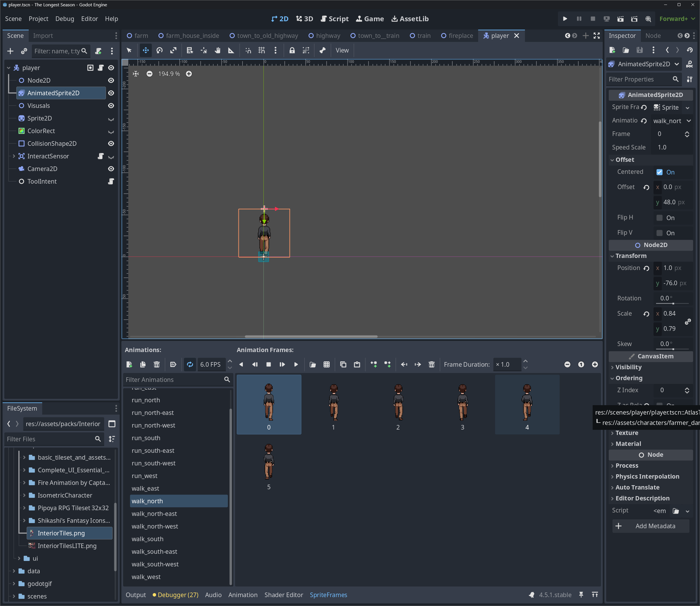This screenshot has width=700, height=606.
Task: Run the project with Play button
Action: [x=565, y=19]
